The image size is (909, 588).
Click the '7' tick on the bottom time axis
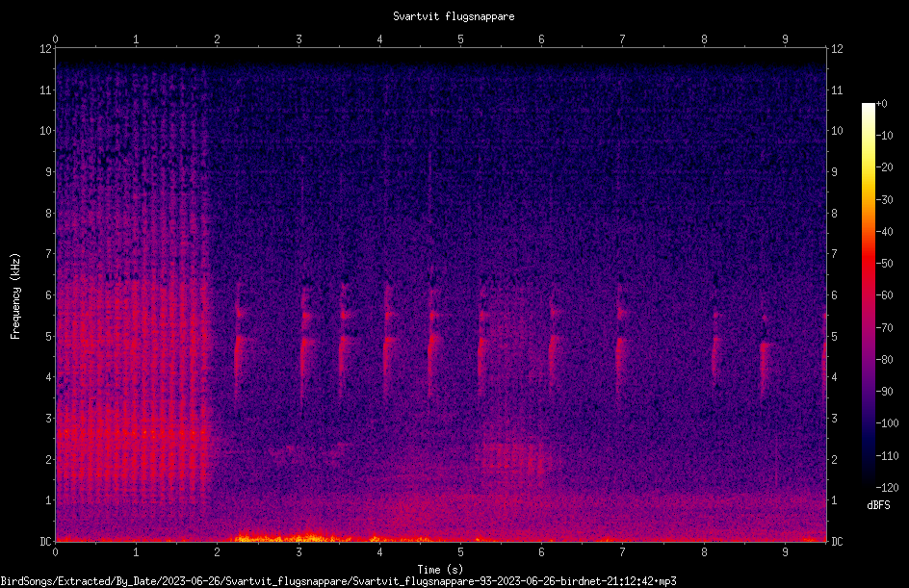623,552
